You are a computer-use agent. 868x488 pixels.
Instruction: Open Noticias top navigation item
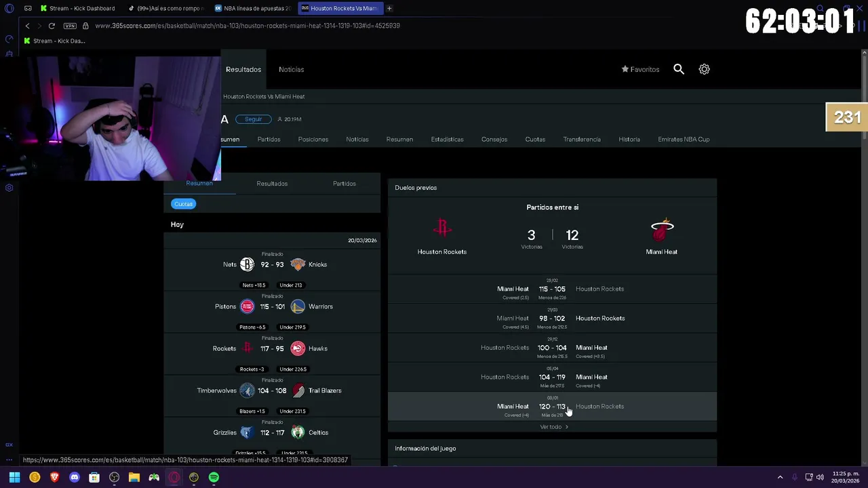291,69
